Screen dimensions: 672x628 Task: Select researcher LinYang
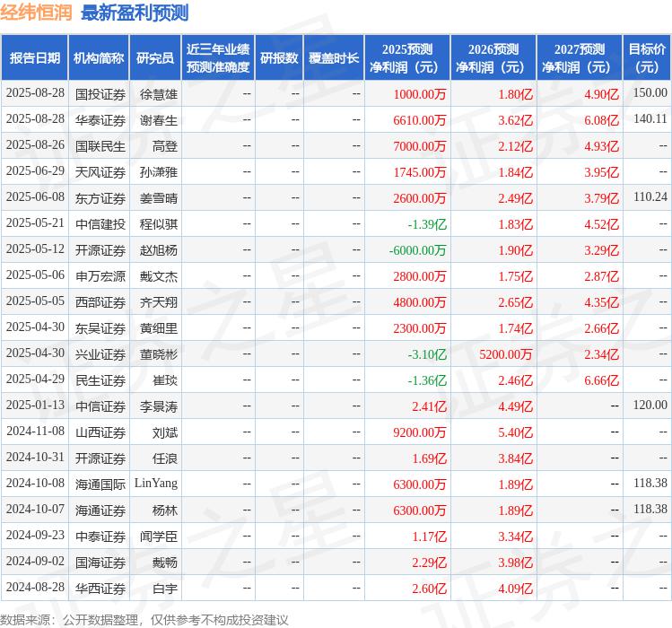point(156,483)
